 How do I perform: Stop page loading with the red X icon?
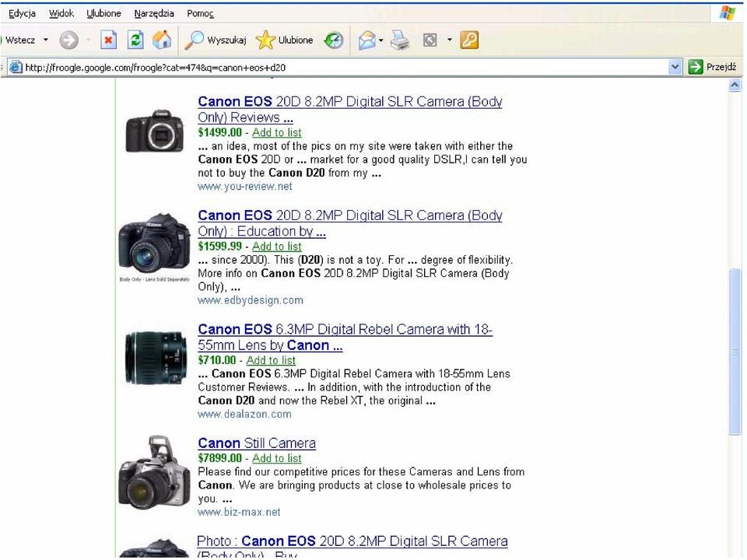tap(109, 40)
